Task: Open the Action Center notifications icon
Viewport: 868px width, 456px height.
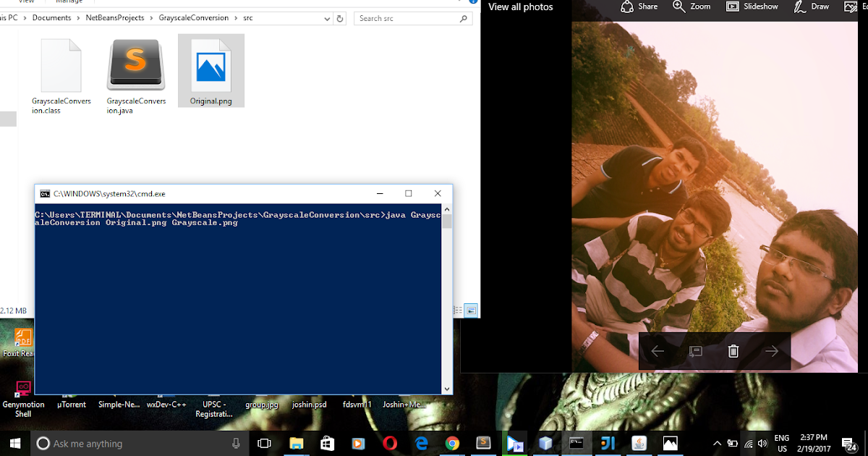Action: tap(848, 443)
